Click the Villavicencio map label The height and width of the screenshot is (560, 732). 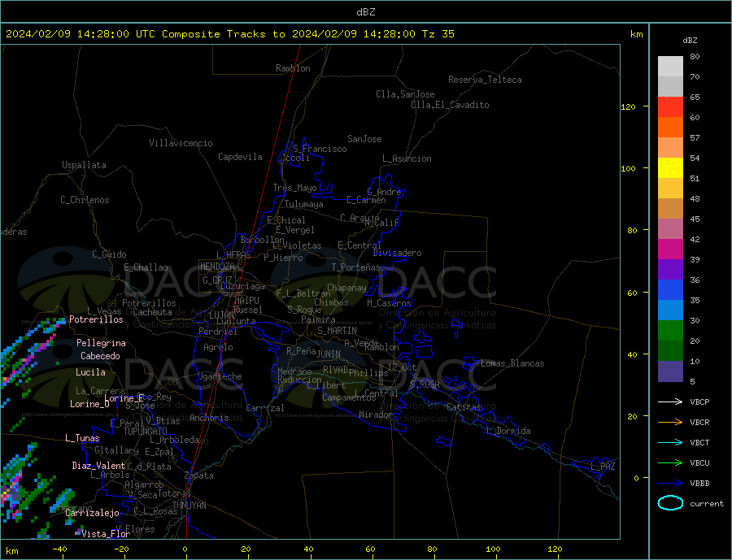[181, 143]
